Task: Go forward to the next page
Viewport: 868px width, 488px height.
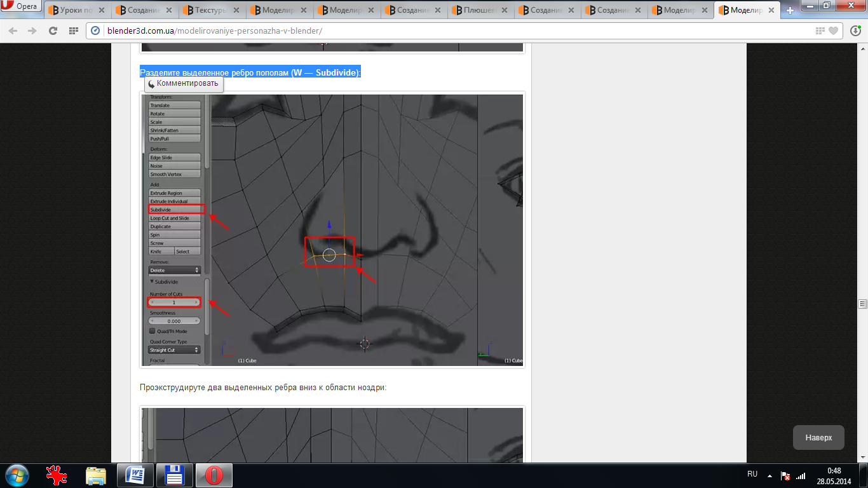Action: coord(33,30)
